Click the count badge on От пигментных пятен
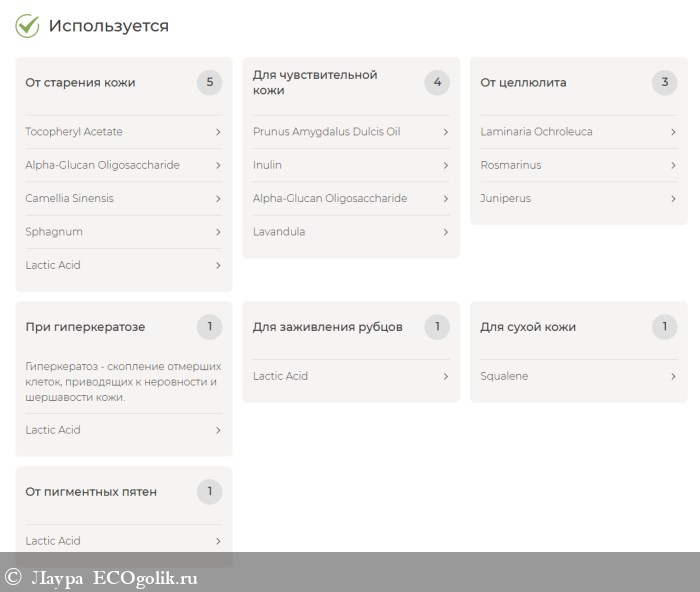This screenshot has width=700, height=592. pos(209,492)
